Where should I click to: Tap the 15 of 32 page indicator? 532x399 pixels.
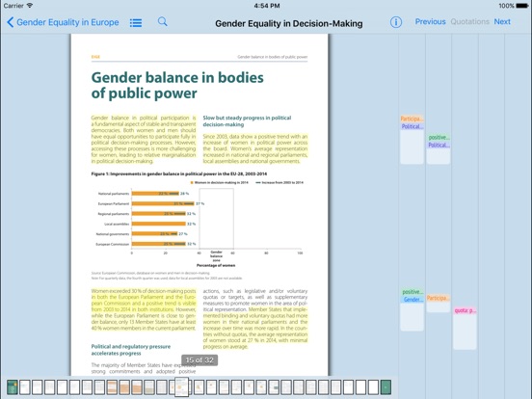[x=199, y=360]
